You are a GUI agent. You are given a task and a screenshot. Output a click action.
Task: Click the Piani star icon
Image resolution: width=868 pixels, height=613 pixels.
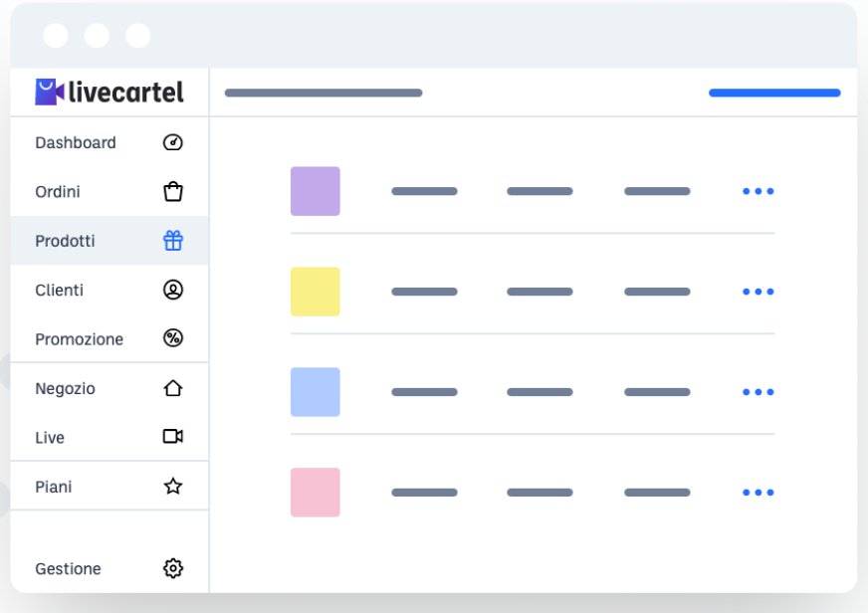pyautogui.click(x=173, y=487)
